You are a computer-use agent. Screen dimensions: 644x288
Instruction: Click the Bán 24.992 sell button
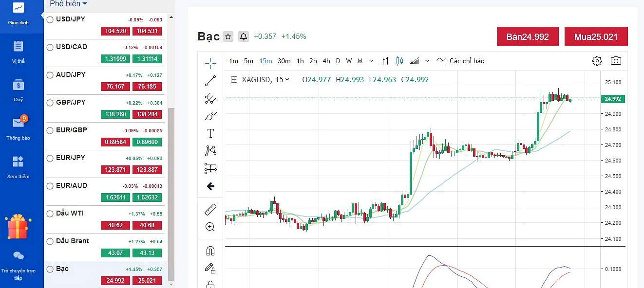pyautogui.click(x=528, y=36)
